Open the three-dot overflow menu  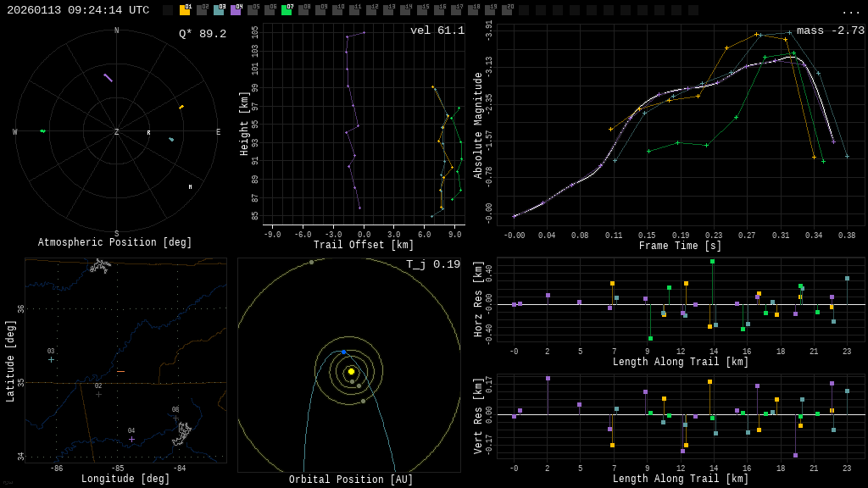[850, 11]
